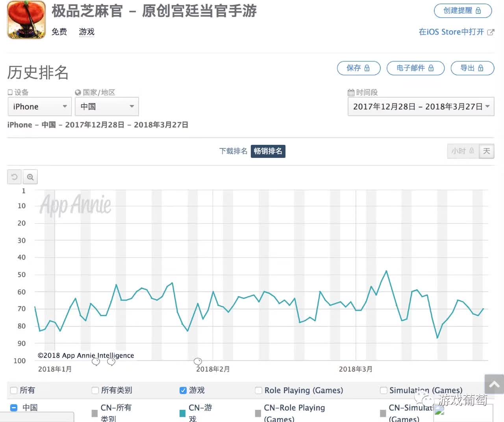The height and width of the screenshot is (422, 504).
Task: Click the external link icon beside iOS Store
Action: pyautogui.click(x=491, y=32)
